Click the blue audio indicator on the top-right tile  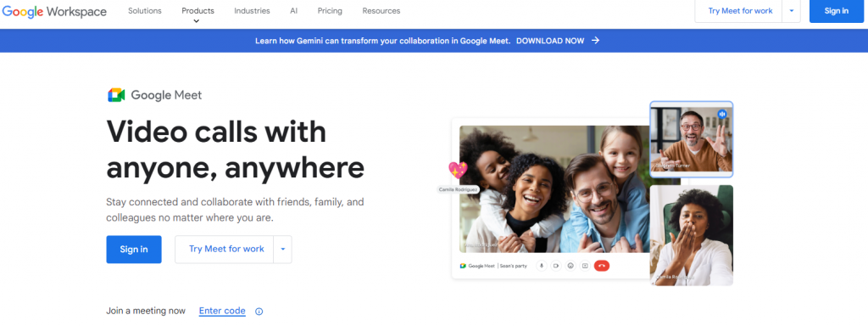click(722, 114)
